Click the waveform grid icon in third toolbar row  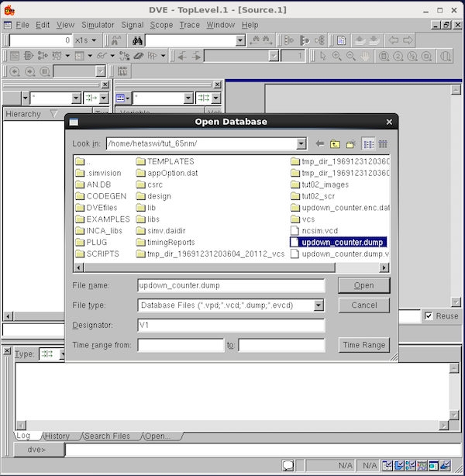click(x=122, y=71)
